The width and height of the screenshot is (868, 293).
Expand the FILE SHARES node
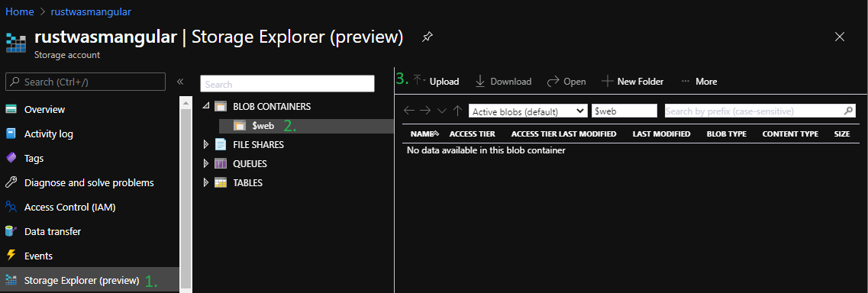(206, 145)
